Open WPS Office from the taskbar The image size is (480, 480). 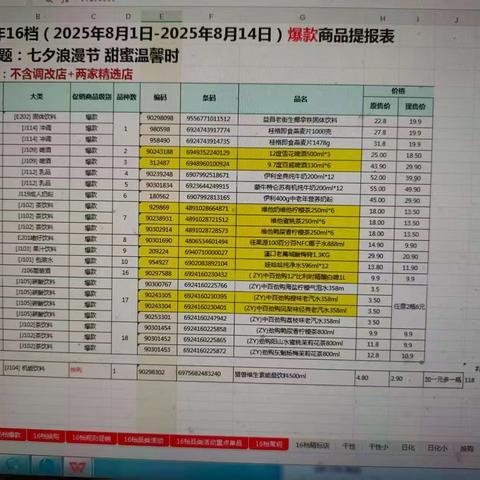point(77,467)
